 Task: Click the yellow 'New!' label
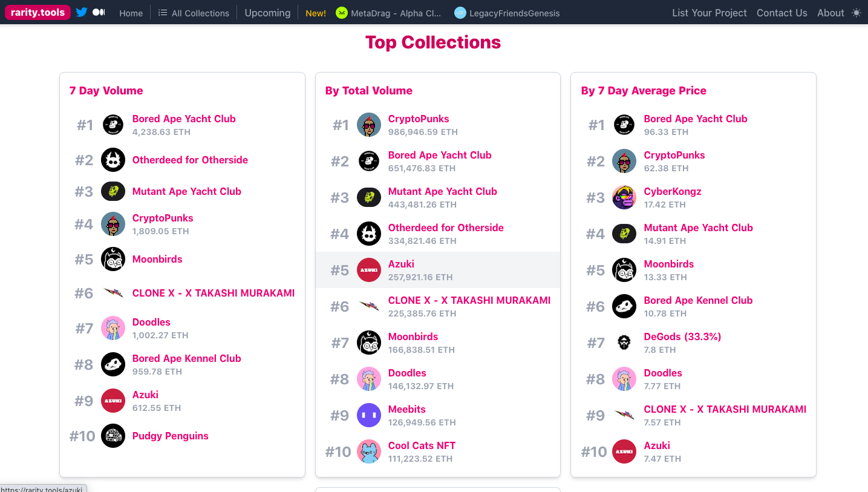tap(316, 13)
